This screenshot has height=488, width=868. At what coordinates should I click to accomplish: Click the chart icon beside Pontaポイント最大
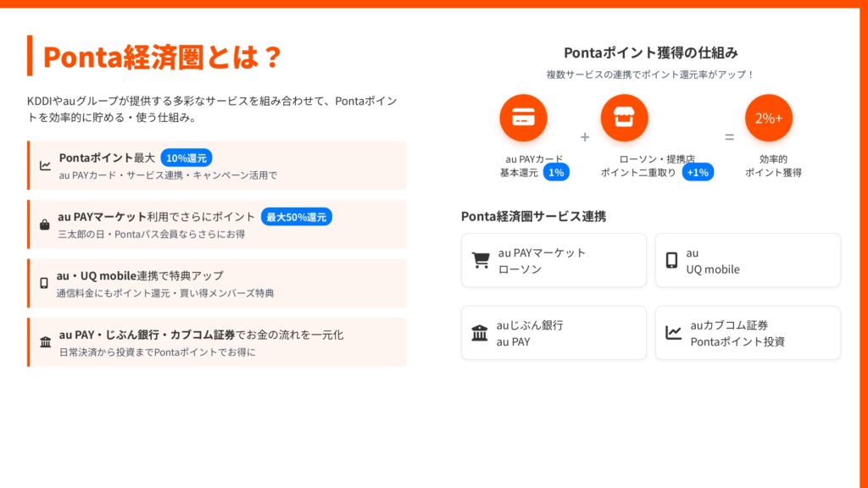pos(45,166)
